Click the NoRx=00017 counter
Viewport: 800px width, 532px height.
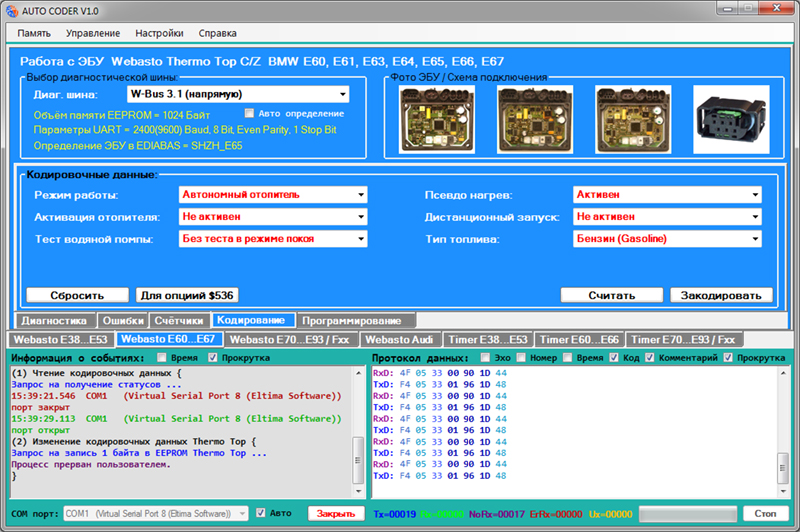[x=496, y=514]
